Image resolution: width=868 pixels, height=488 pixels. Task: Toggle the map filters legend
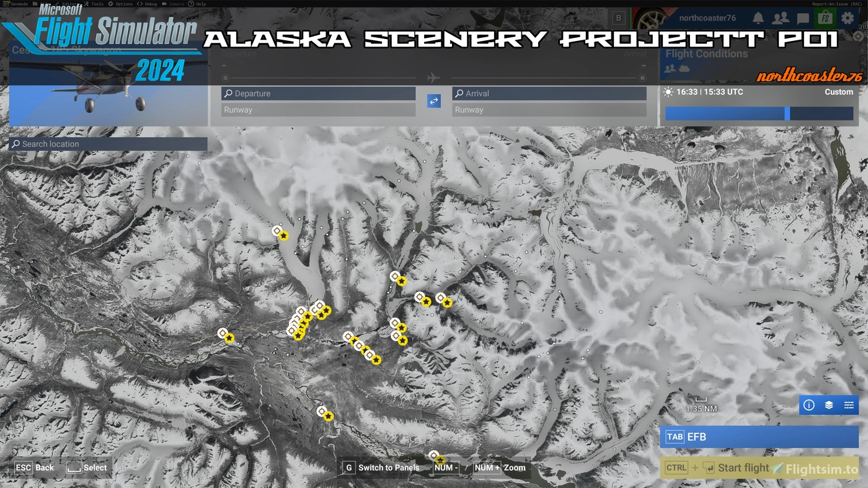tap(848, 405)
